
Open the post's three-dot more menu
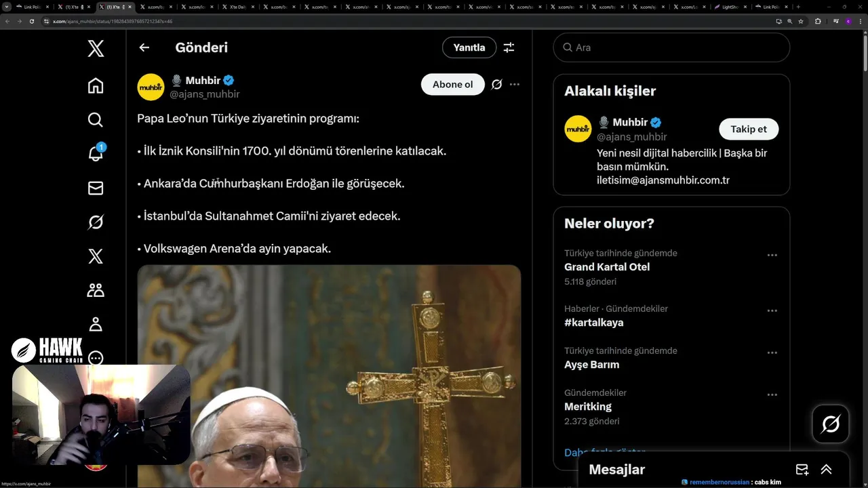tap(515, 85)
